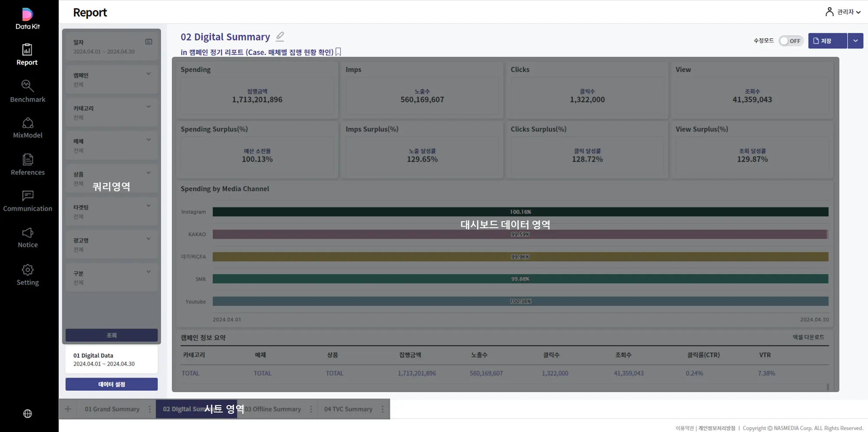
Task: Open the 개인정보처리방침 footer link
Action: pos(717,428)
